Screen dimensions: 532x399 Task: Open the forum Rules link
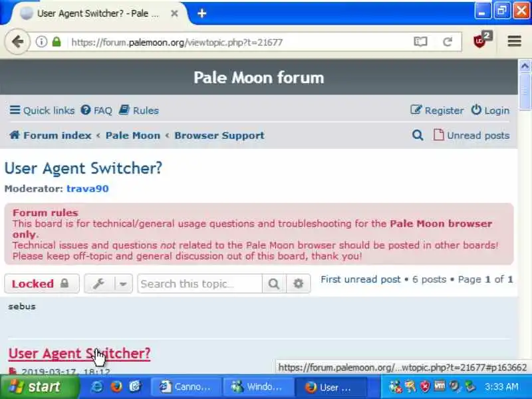tap(139, 110)
